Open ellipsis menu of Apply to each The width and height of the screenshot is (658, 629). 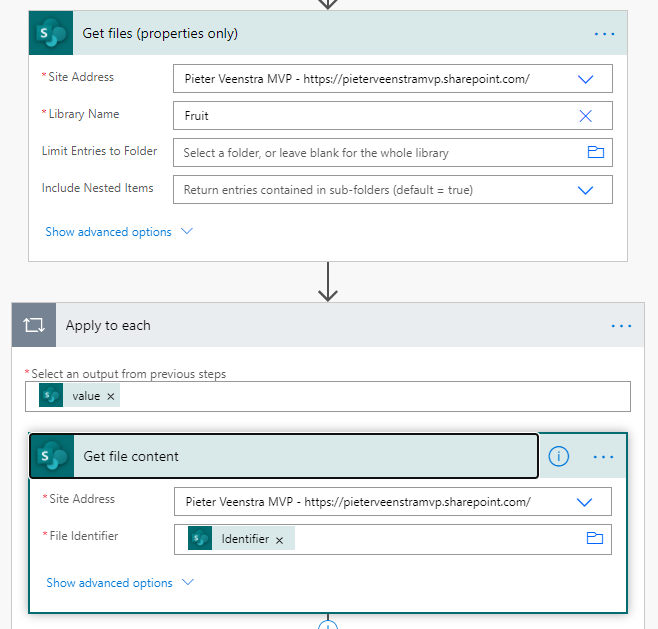621,326
